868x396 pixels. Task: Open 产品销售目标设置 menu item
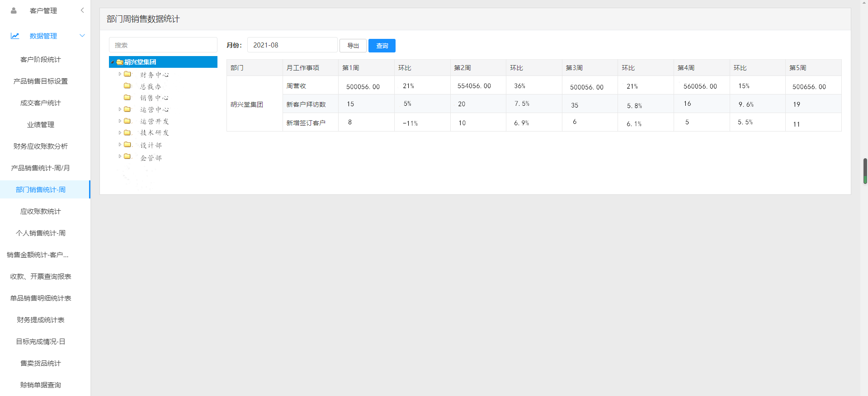click(x=41, y=81)
